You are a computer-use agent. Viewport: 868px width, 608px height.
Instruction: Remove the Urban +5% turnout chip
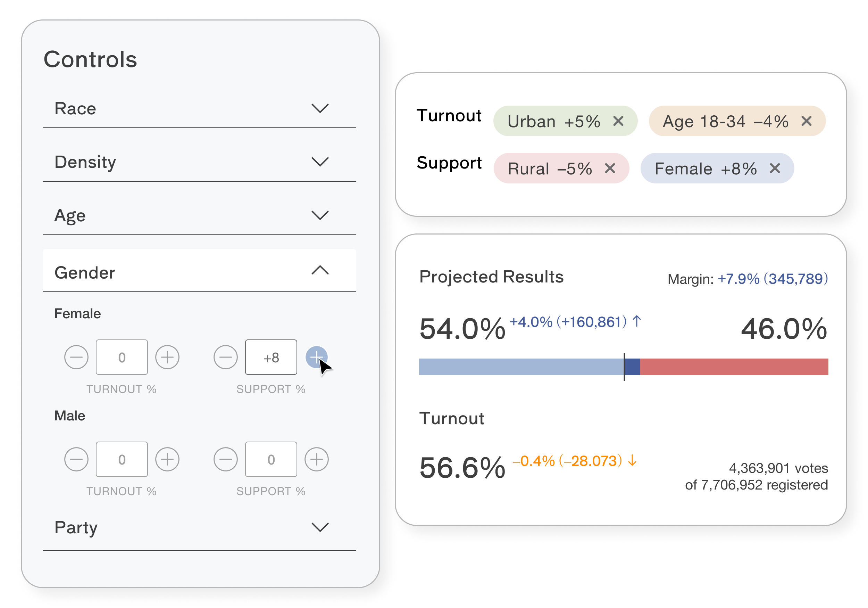(x=618, y=121)
